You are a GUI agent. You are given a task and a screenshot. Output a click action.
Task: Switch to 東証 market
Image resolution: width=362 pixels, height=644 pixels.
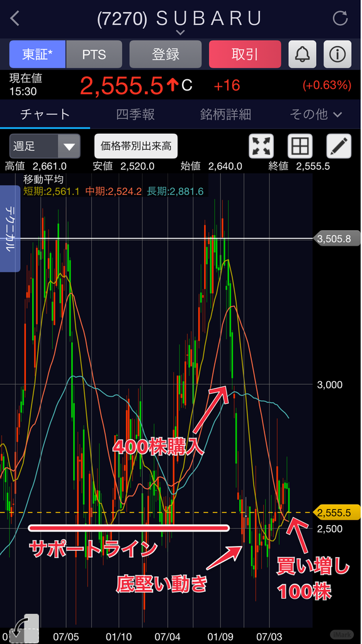tap(37, 54)
